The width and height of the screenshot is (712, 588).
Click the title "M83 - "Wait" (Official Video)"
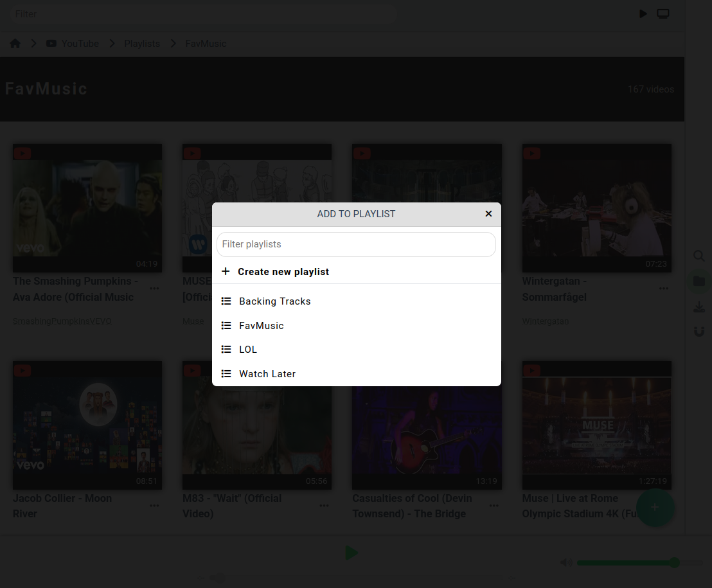tap(232, 506)
